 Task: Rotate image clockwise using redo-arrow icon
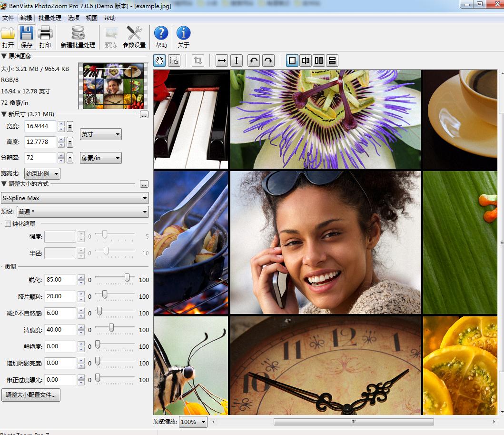point(268,61)
